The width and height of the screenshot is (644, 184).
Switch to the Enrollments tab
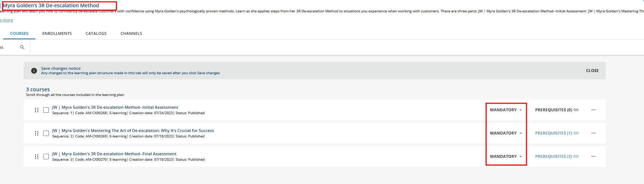pos(57,33)
